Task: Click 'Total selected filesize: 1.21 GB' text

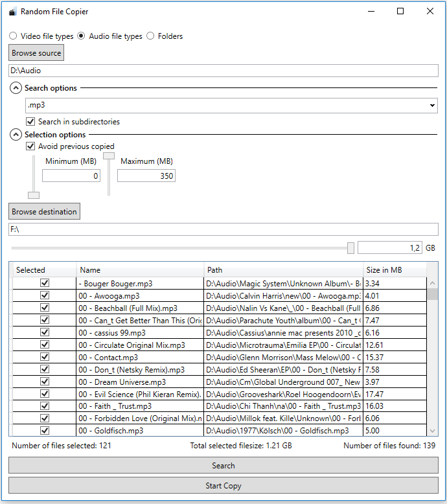Action: pos(241,446)
